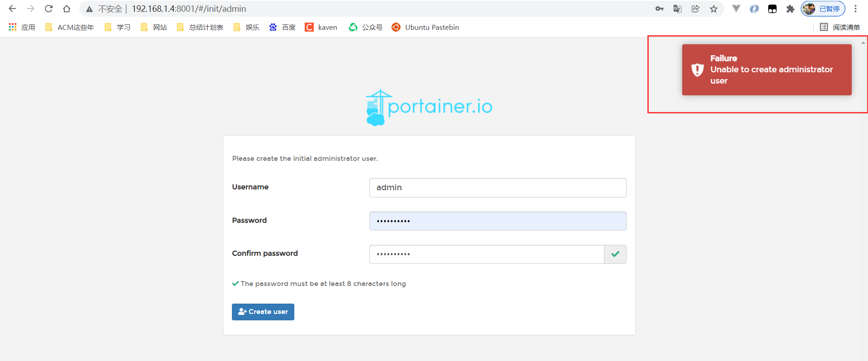Open the extensions puzzle piece menu
Screen dimensions: 868x361
click(x=790, y=9)
